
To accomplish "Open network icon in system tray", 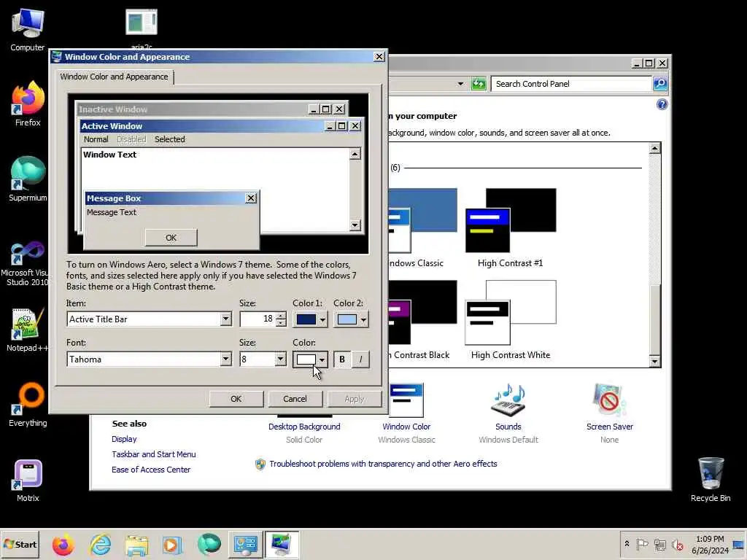I will coord(659,544).
